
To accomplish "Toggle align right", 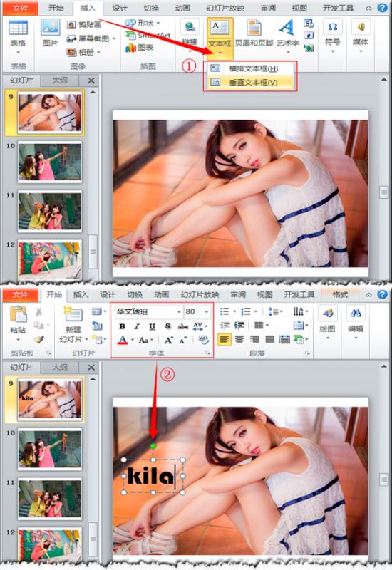I will pos(254,339).
